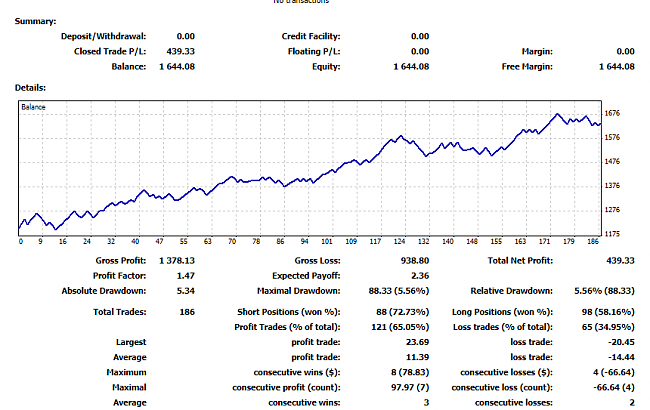
Task: Click the 1576 axis value on chart
Action: 612,137
